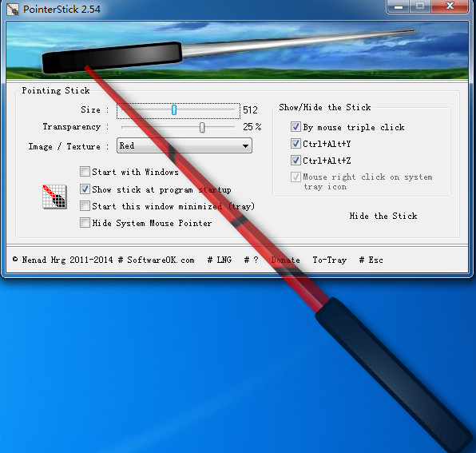This screenshot has width=476, height=453.
Task: Tick Hide System Mouse Pointer option
Action: (85, 223)
